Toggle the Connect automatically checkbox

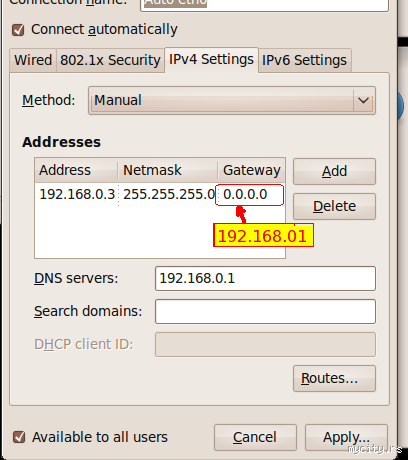(18, 30)
